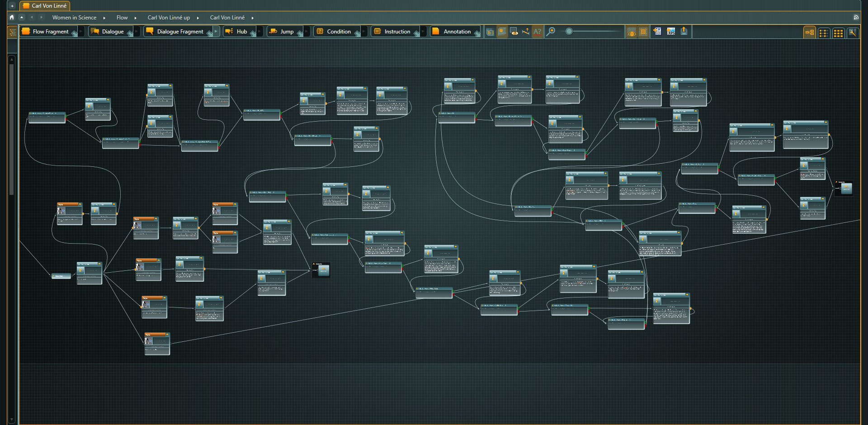Expand the Dialogue Fragment template dropdown
Image resolution: width=868 pixels, height=425 pixels.
pos(216,32)
